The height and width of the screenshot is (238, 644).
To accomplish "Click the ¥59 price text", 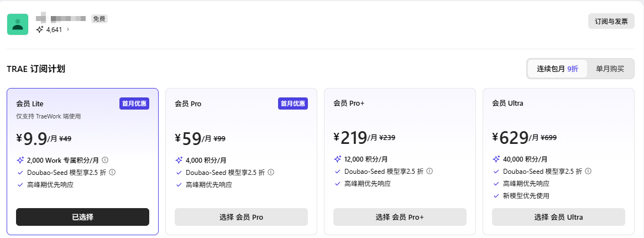I will click(x=188, y=138).
